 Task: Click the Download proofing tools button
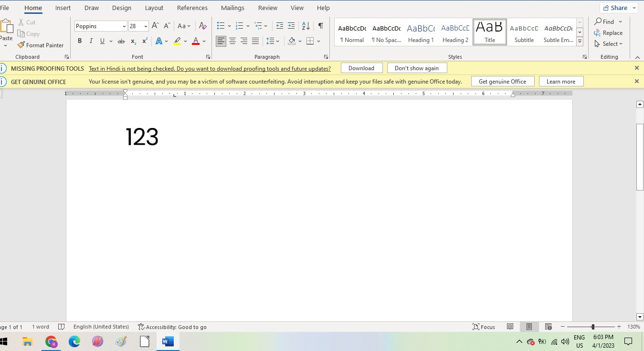[x=361, y=68]
